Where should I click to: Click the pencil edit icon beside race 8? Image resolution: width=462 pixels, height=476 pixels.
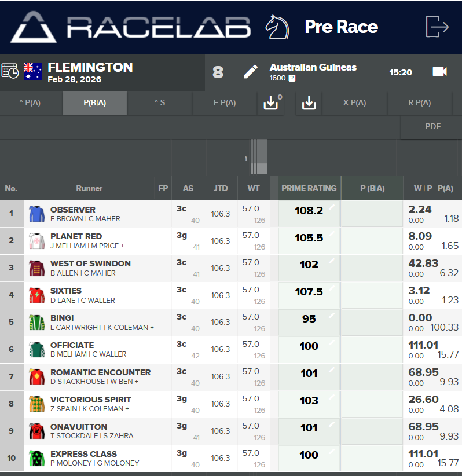point(250,72)
